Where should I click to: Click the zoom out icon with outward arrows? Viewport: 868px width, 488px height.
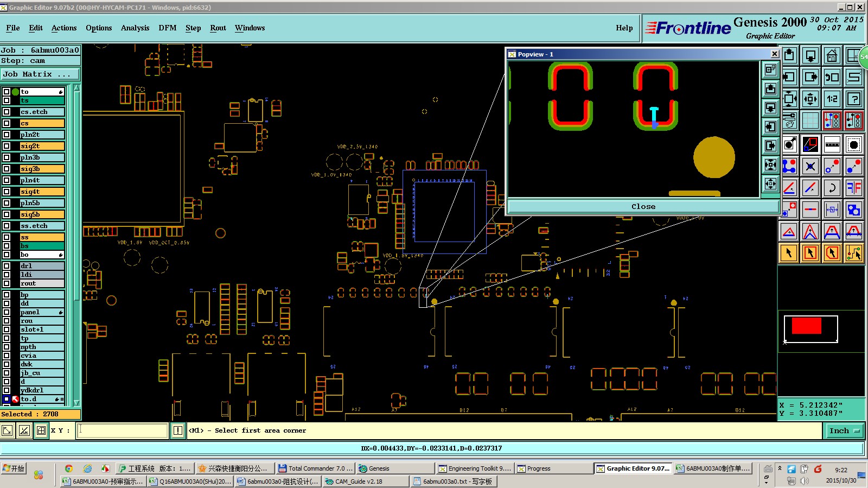(810, 98)
